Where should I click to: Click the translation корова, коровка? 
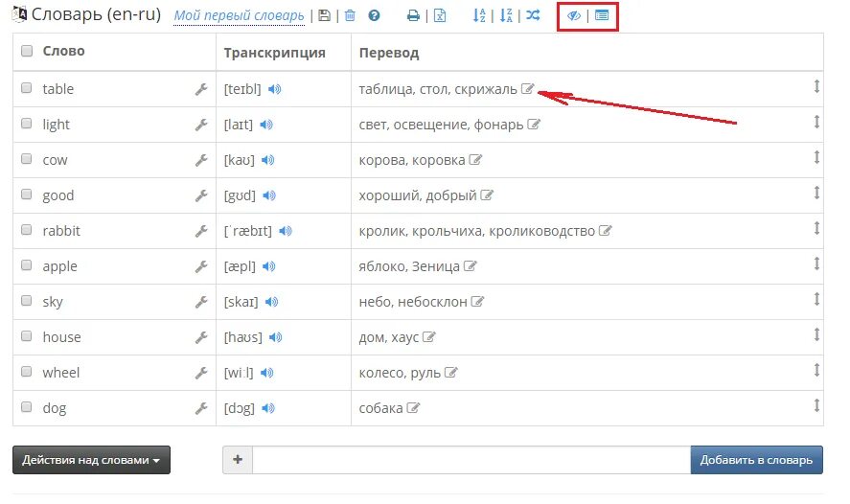click(x=412, y=160)
